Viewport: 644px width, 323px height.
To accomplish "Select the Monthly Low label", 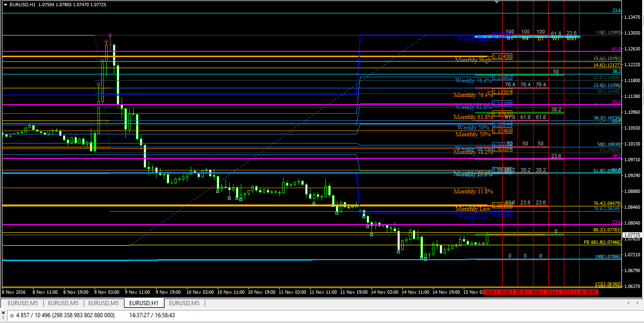I will (x=473, y=209).
